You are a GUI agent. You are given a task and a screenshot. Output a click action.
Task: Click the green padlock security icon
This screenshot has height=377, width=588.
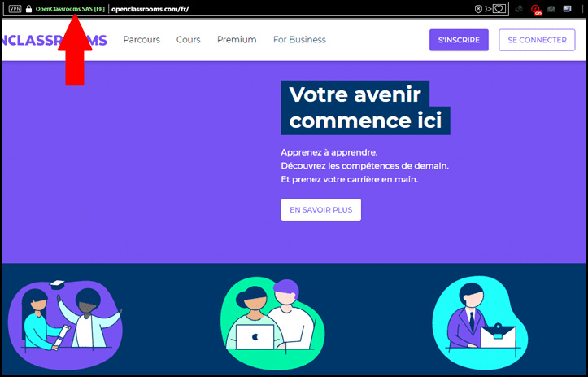pyautogui.click(x=28, y=9)
